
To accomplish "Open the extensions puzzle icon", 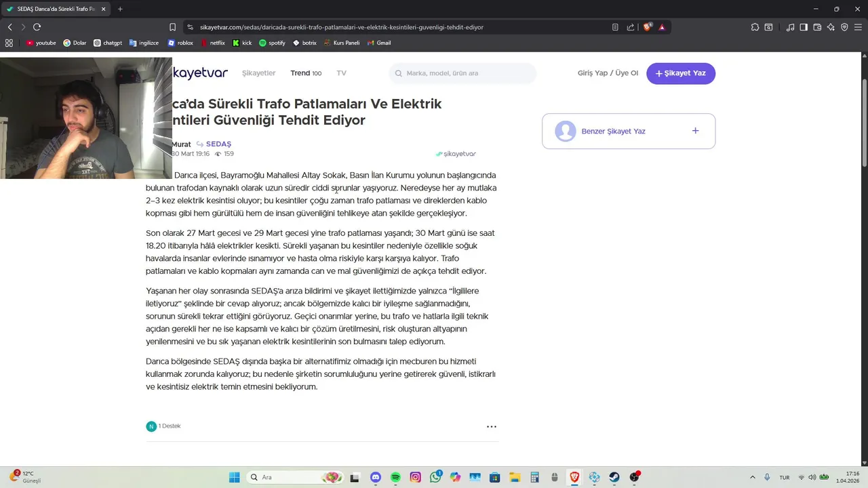I will (x=755, y=27).
